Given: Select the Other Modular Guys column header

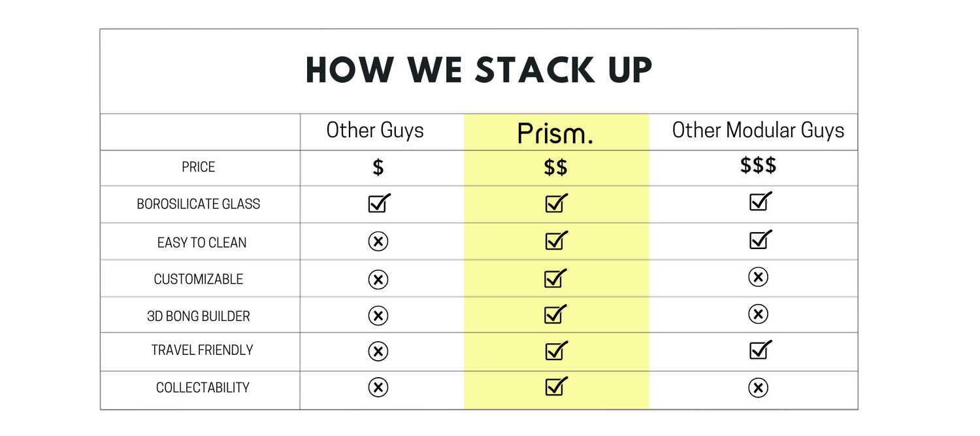Looking at the screenshot, I should (x=758, y=130).
